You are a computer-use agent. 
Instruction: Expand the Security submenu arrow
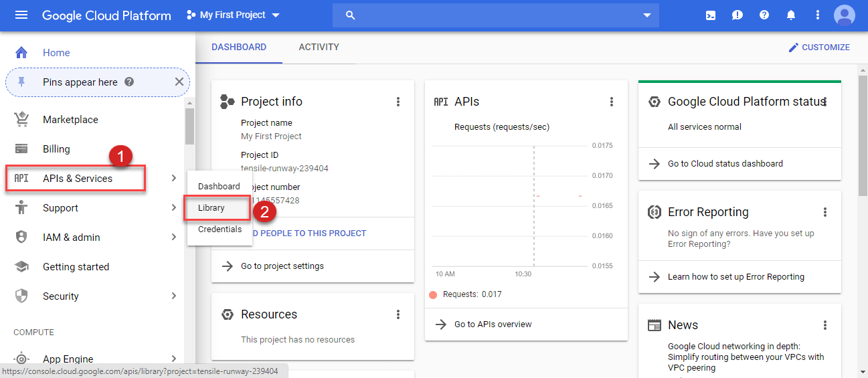click(173, 296)
